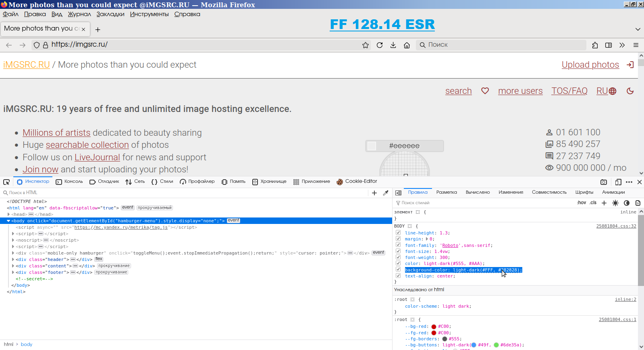Disable the margin: 0 declaration
The image size is (644, 350).
pyautogui.click(x=398, y=239)
